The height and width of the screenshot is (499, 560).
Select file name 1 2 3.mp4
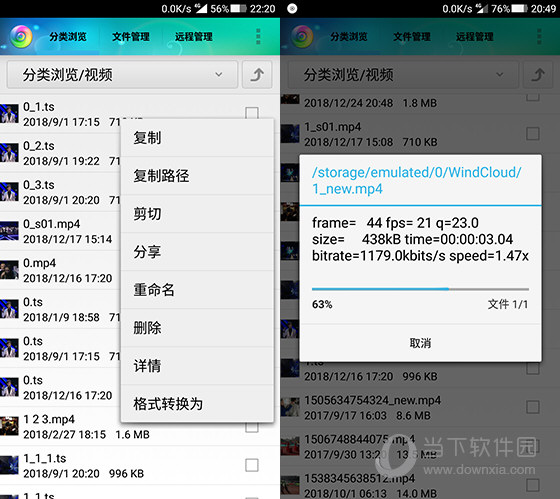tap(49, 419)
